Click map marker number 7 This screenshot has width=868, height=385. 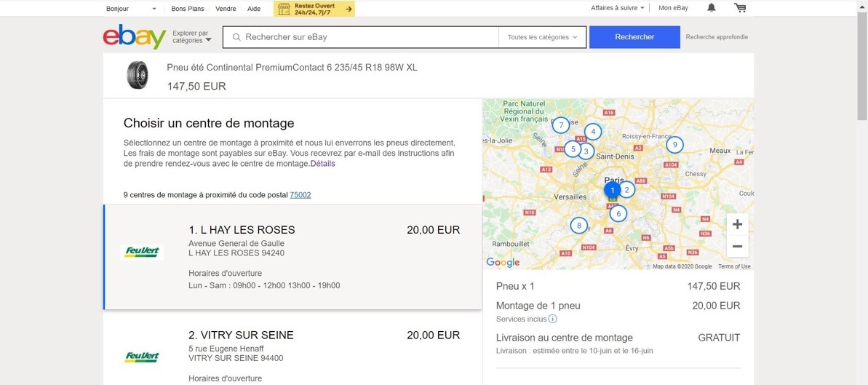click(561, 125)
